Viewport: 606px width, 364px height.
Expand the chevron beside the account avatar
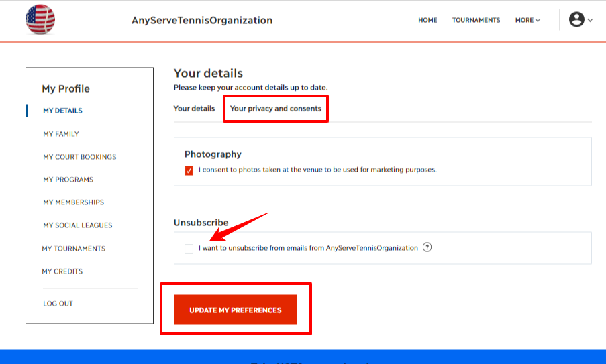pyautogui.click(x=590, y=20)
